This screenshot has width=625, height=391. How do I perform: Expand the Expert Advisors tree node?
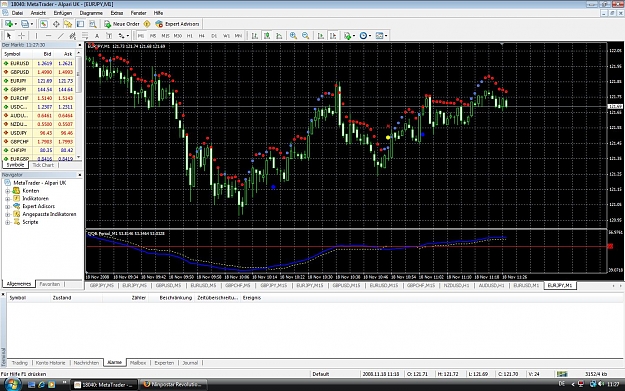coord(7,206)
